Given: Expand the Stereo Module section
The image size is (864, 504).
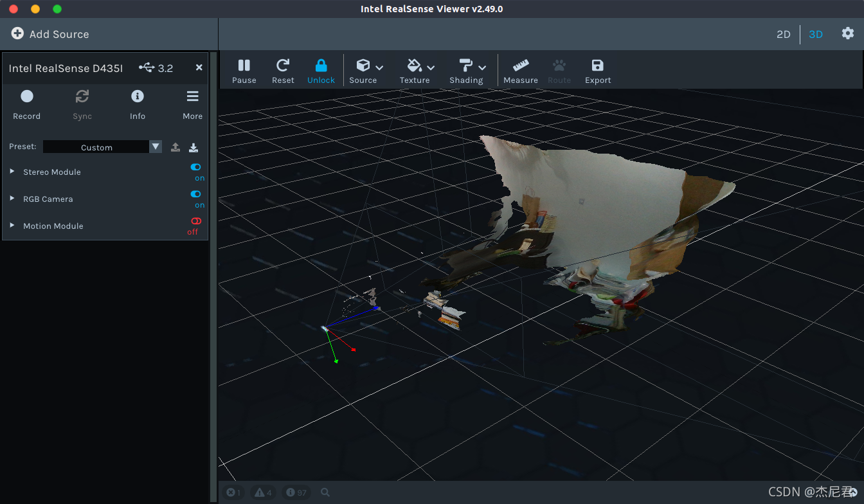Looking at the screenshot, I should (x=12, y=172).
